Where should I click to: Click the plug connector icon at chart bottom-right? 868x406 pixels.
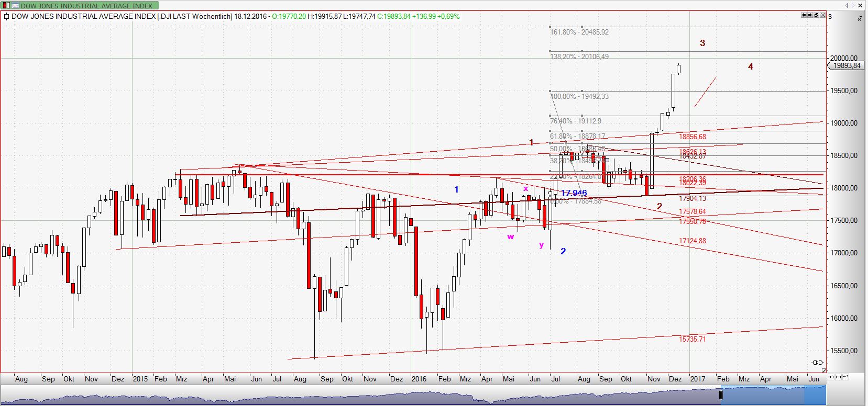pos(817,363)
